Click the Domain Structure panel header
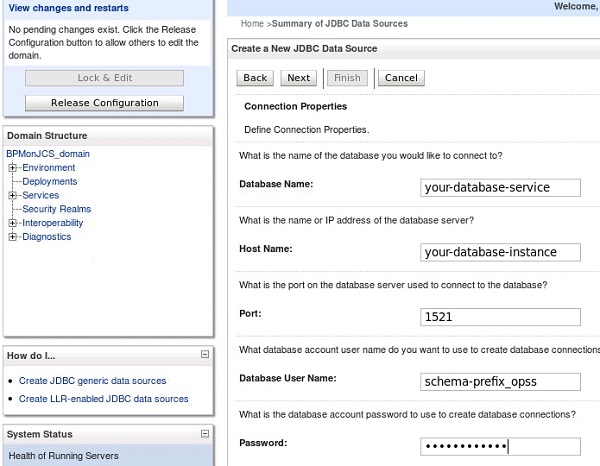The height and width of the screenshot is (466, 600). [x=108, y=136]
